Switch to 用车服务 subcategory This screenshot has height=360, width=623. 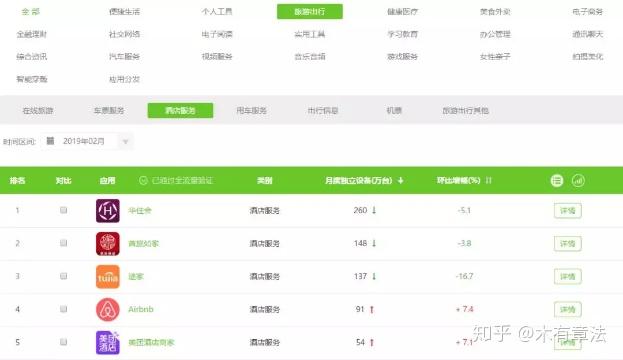click(x=252, y=110)
